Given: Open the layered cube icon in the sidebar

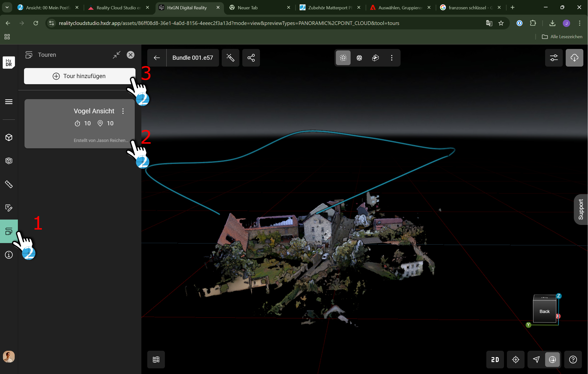Looking at the screenshot, I should 9,161.
